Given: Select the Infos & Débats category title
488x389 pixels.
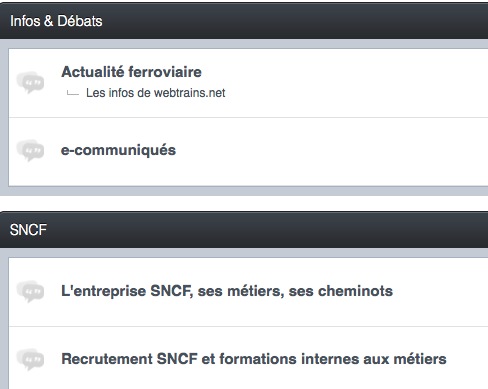Looking at the screenshot, I should [x=56, y=21].
